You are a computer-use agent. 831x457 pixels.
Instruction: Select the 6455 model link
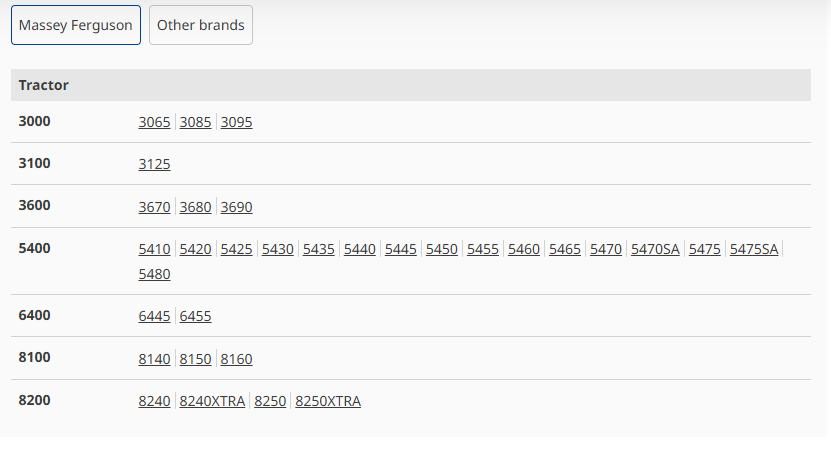point(196,317)
